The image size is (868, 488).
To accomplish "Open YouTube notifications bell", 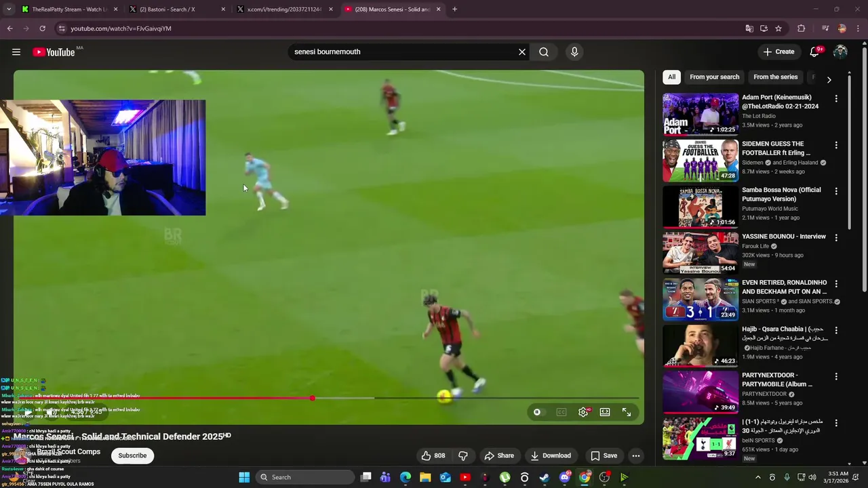I will (815, 52).
